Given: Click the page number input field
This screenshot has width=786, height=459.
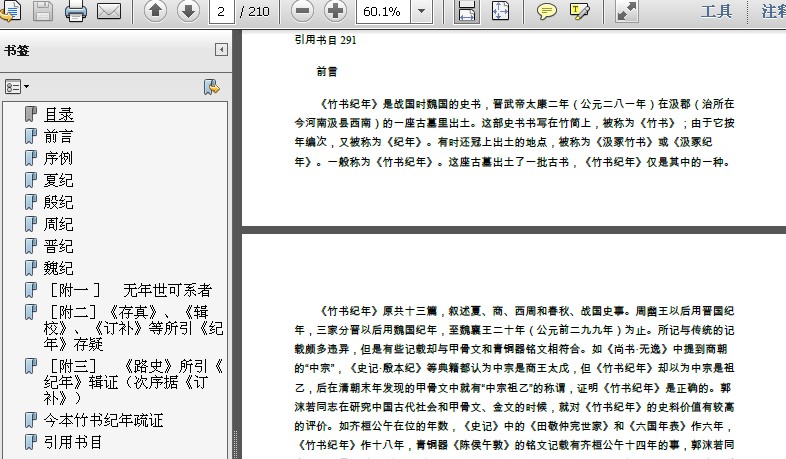Looking at the screenshot, I should coord(222,12).
